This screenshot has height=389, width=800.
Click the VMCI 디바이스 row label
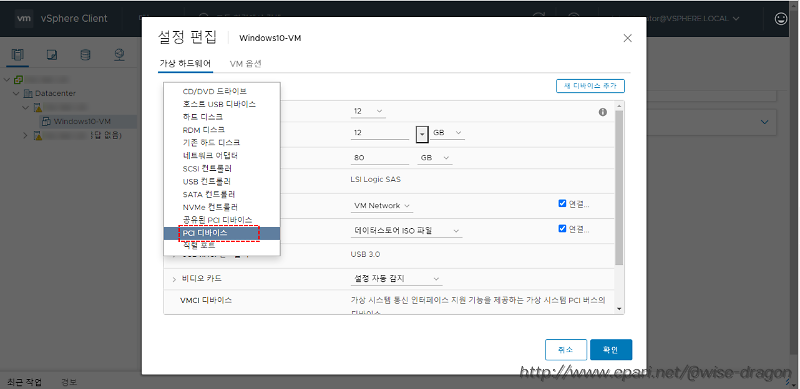pyautogui.click(x=206, y=300)
